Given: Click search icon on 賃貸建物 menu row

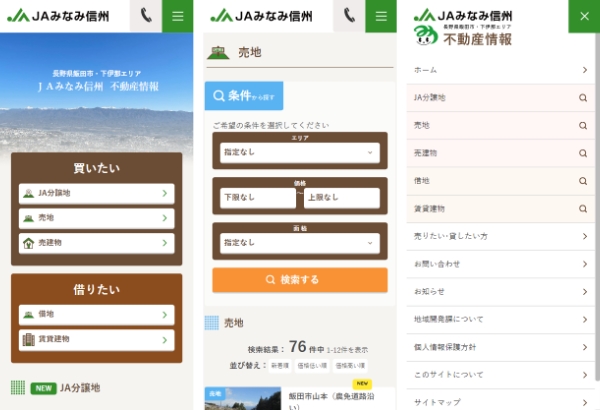Looking at the screenshot, I should [x=583, y=209].
